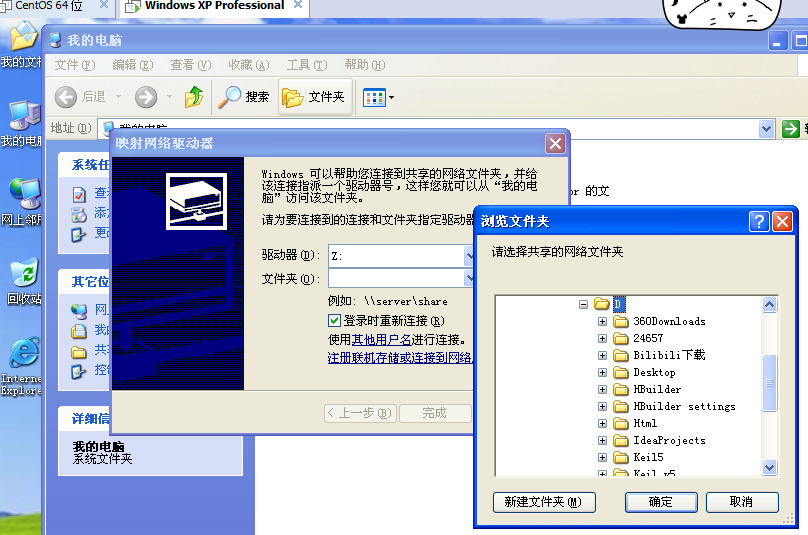Select the Desktop folder icon in tree
The image size is (808, 535).
pyautogui.click(x=621, y=373)
